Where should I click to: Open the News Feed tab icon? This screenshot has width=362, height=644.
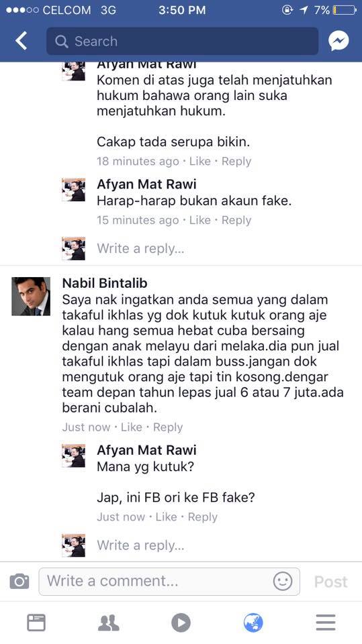(x=36, y=623)
